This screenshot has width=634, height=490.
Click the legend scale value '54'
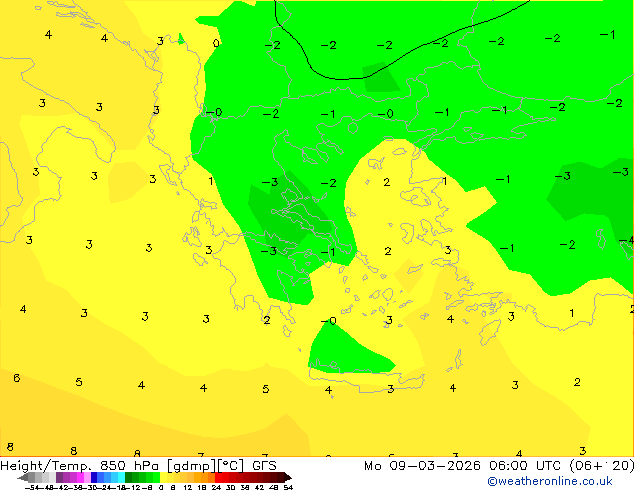click(x=288, y=487)
